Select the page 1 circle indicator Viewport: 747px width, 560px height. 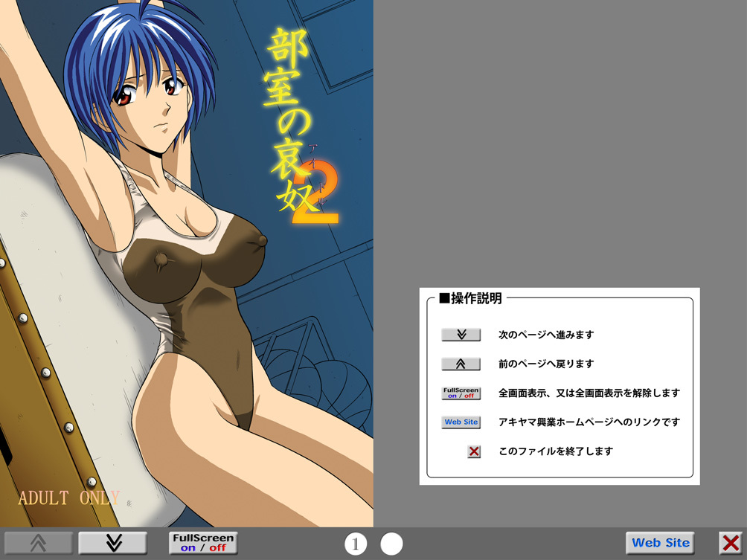356,544
